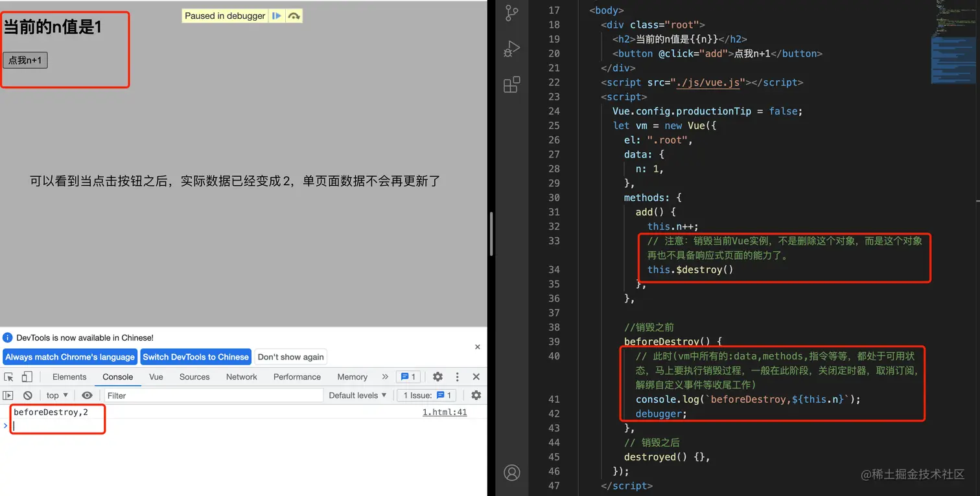980x496 pixels.
Task: Open console settings gear
Action: (x=476, y=396)
